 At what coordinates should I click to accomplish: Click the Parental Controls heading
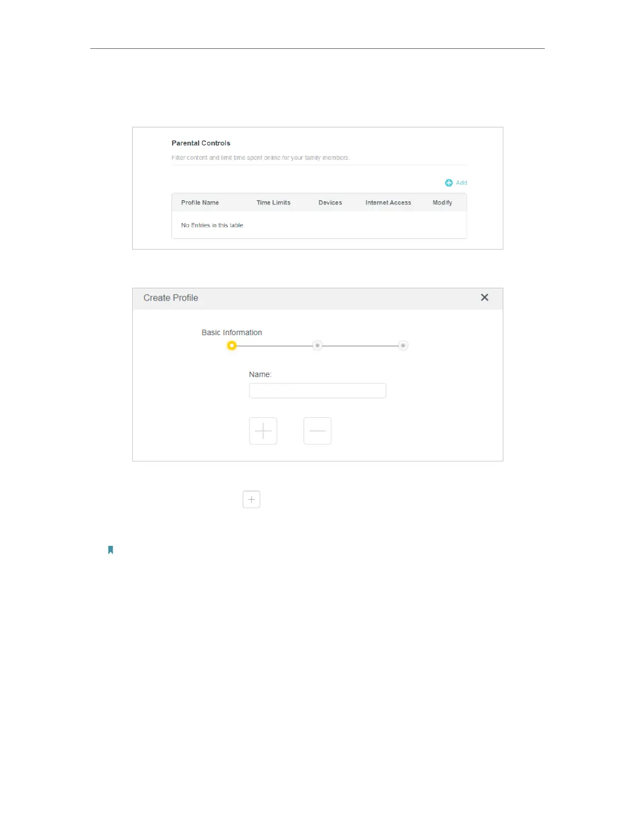[x=201, y=143]
